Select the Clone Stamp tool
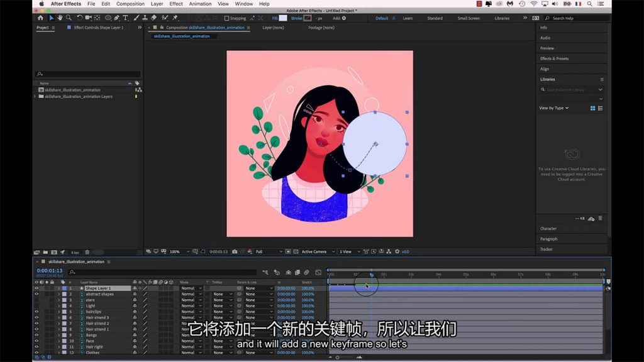The width and height of the screenshot is (644, 362). (145, 18)
